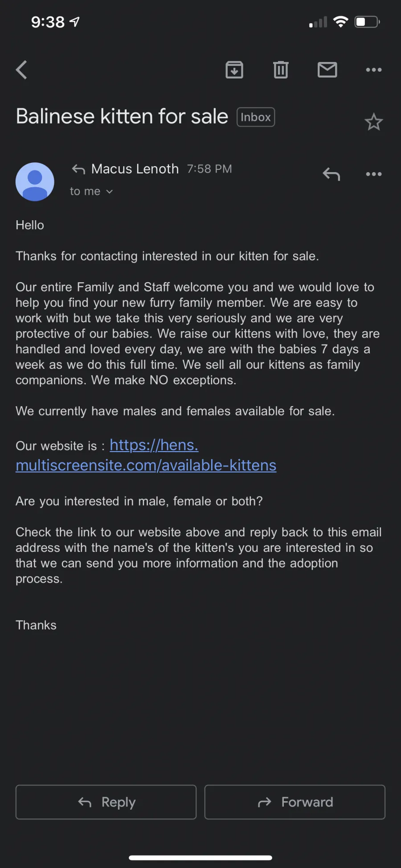View the sender's profile avatar
Image resolution: width=401 pixels, height=868 pixels.
[x=35, y=181]
